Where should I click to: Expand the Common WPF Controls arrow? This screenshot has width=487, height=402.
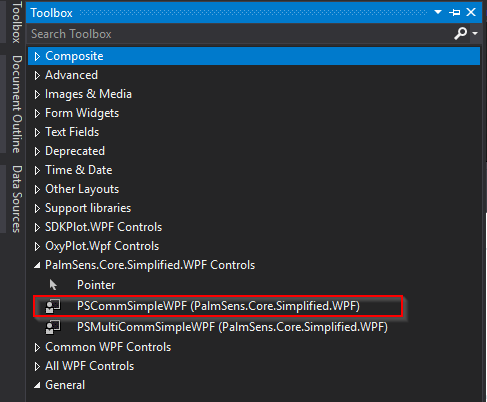pos(37,347)
